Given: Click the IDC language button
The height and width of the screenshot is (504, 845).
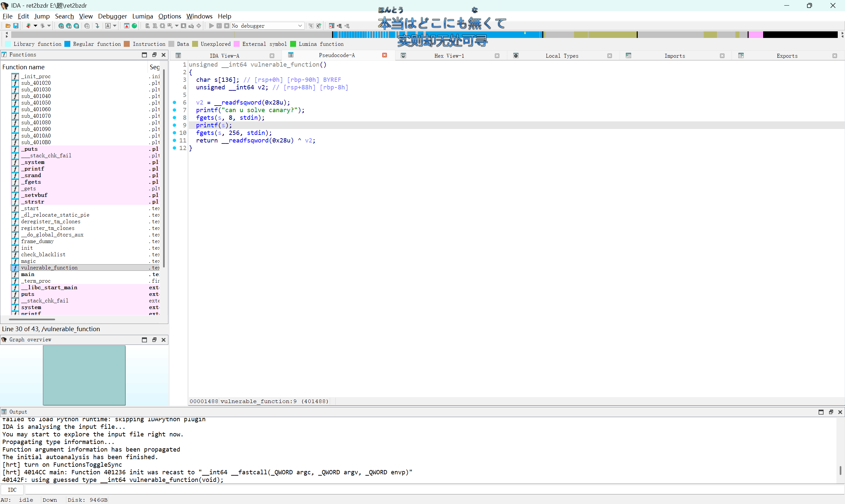Looking at the screenshot, I should tap(12, 490).
